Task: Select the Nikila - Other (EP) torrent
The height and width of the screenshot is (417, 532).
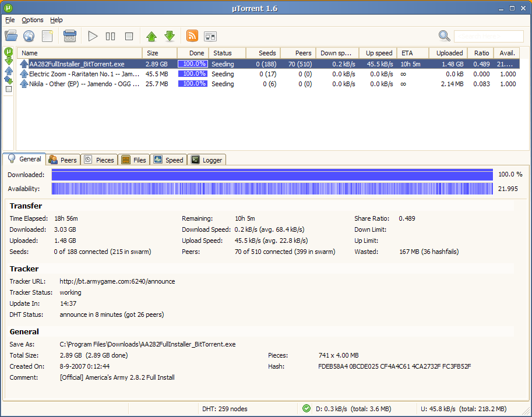Action: click(x=268, y=84)
